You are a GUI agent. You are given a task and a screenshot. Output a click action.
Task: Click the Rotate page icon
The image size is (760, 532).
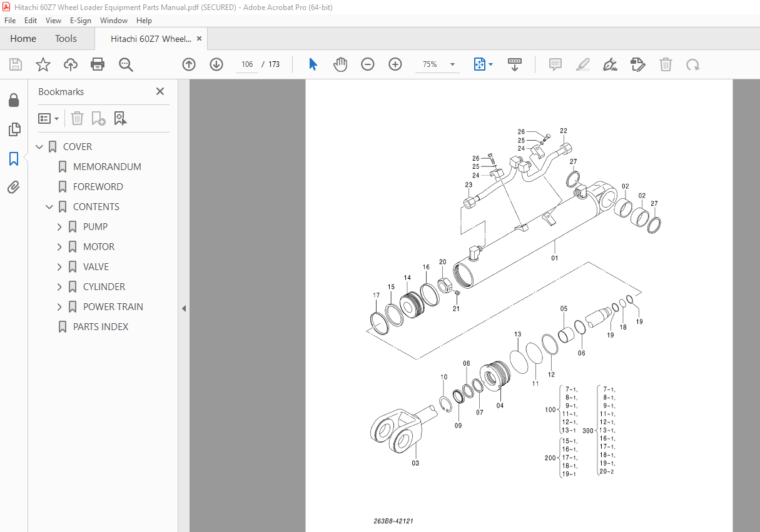(x=692, y=64)
